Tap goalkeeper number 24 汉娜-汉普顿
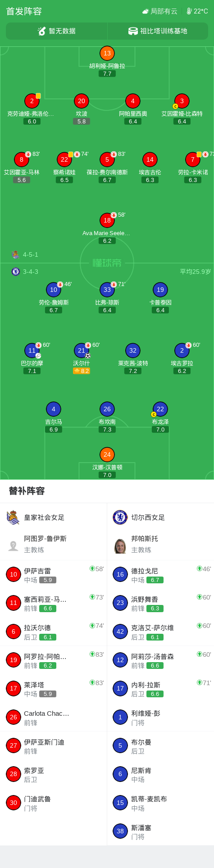 [x=107, y=454]
